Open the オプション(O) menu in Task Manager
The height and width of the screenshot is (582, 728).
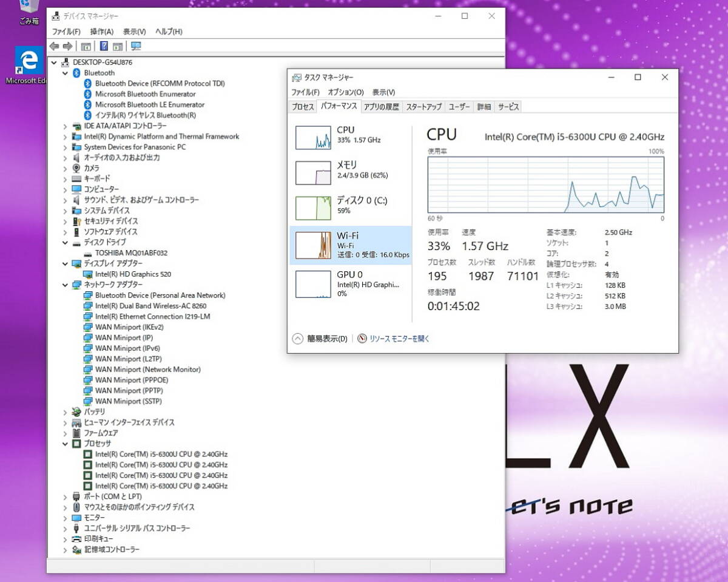coord(346,92)
